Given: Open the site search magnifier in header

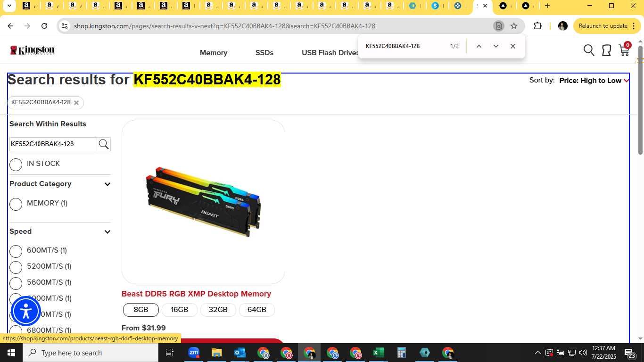Looking at the screenshot, I should click(589, 50).
